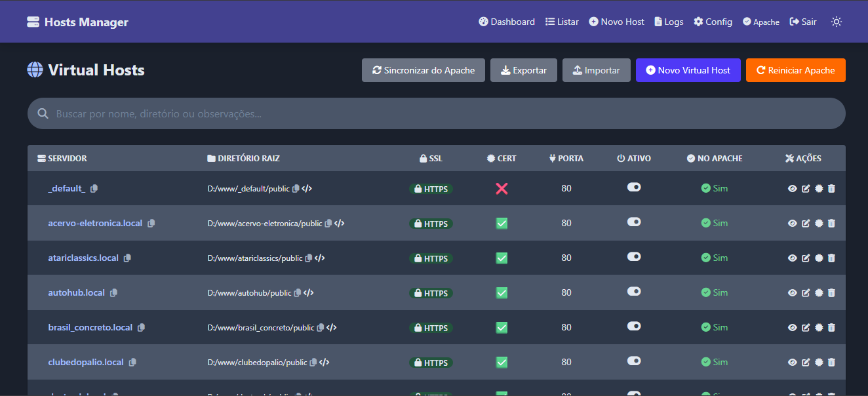
Task: Copy acervo-eletronica directory path
Action: click(328, 224)
